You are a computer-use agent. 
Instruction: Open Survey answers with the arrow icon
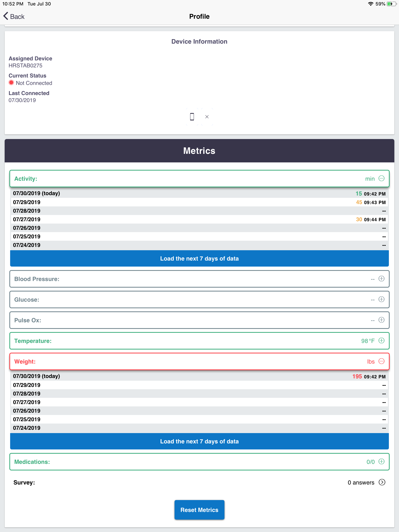tap(382, 482)
